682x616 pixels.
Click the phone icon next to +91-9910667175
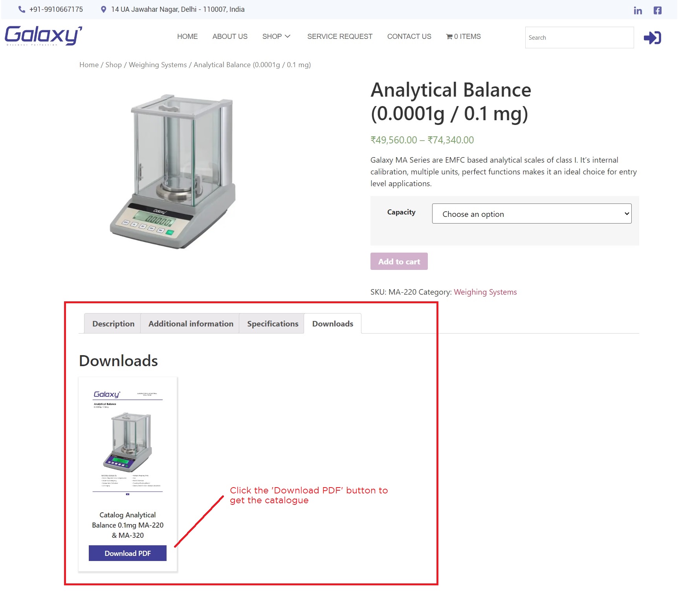22,9
